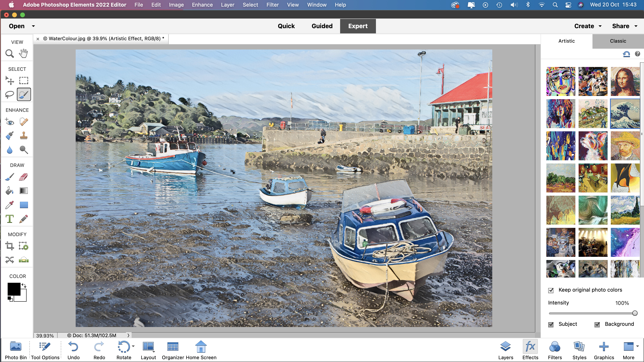Toggle Background checkbox for effect

pyautogui.click(x=597, y=324)
